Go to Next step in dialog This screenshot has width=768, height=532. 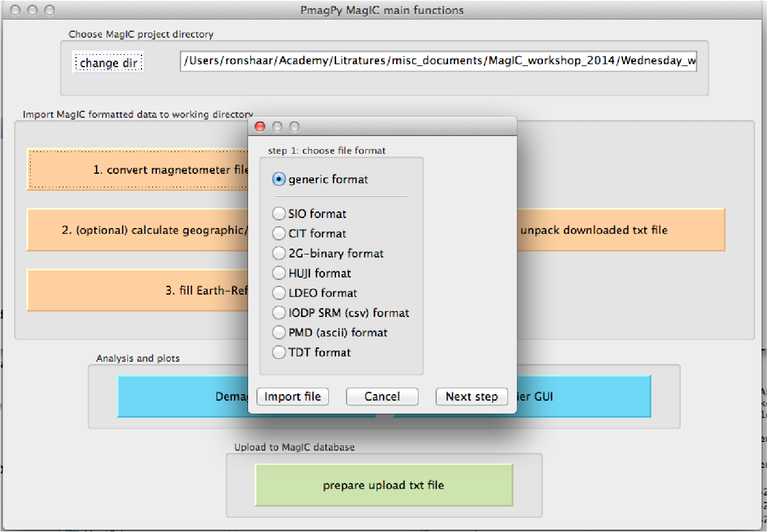[x=472, y=396]
